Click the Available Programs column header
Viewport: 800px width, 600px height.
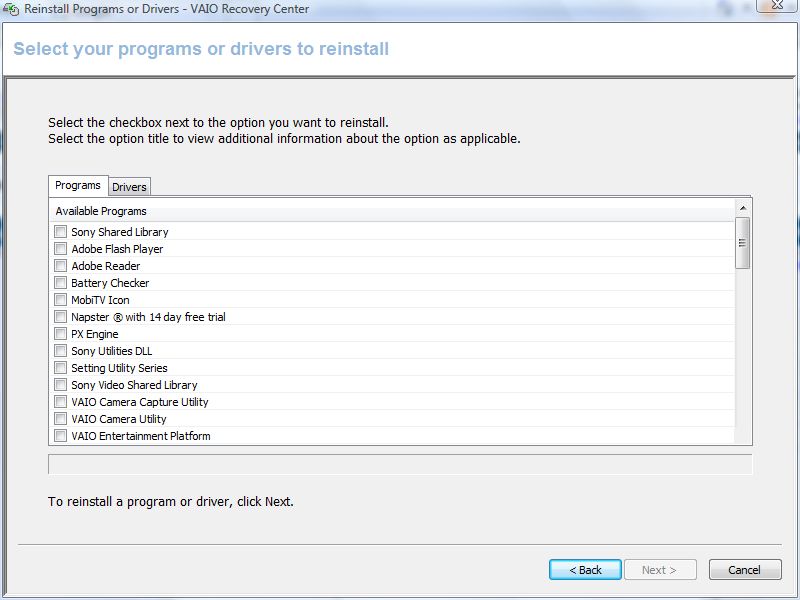tap(392, 211)
